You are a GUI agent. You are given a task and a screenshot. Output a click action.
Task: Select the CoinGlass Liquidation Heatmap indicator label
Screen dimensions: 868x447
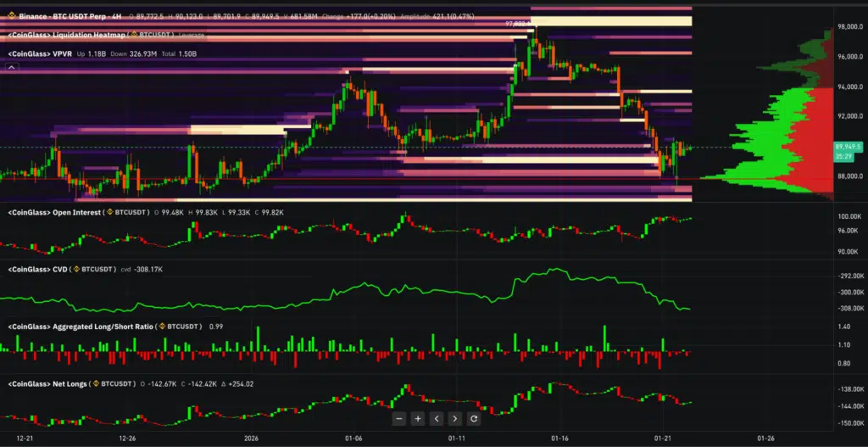click(66, 34)
